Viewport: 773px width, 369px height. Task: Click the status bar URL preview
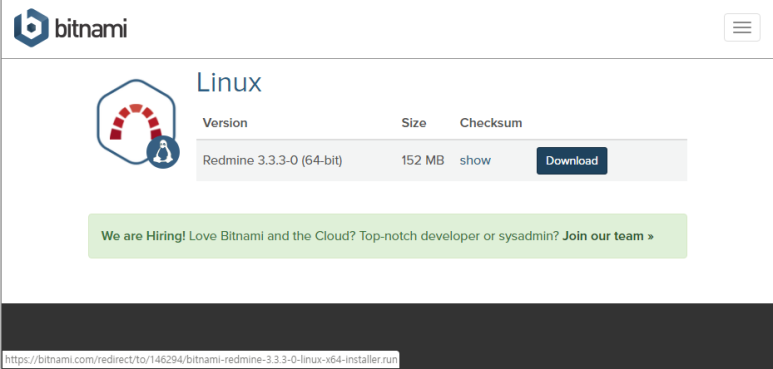[x=200, y=360]
